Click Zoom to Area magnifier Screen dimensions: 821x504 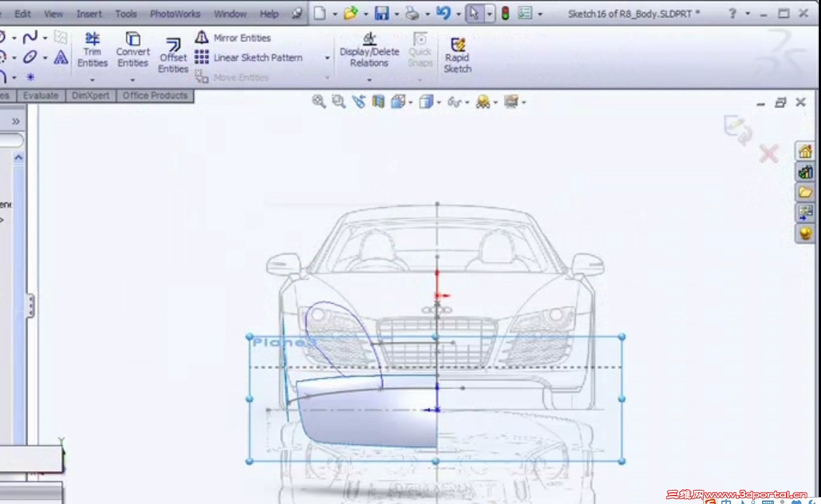(338, 101)
